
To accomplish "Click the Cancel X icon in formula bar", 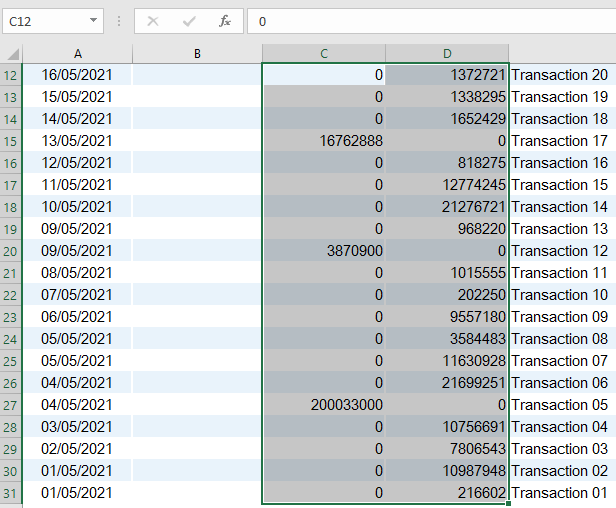I will (x=153, y=21).
